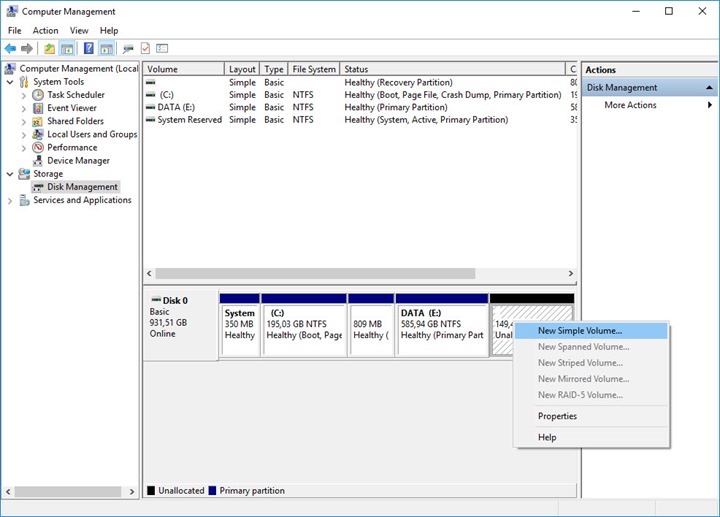This screenshot has width=720, height=517.
Task: Select Shared Folders in the tree
Action: click(x=75, y=121)
